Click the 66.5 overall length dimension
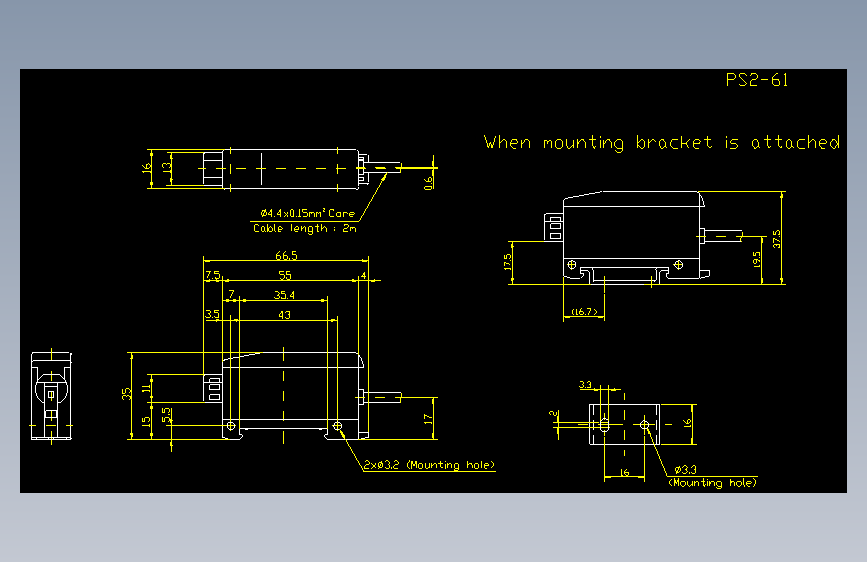This screenshot has height=562, width=867. point(286,256)
